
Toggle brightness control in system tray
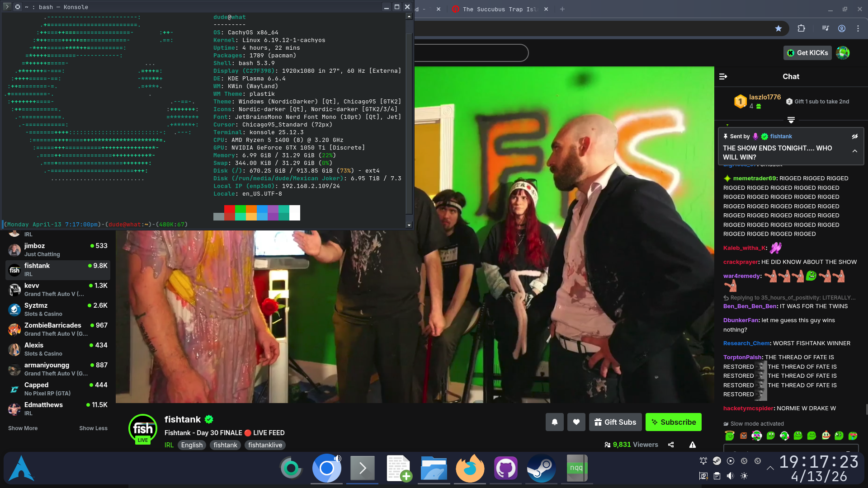[x=744, y=476]
